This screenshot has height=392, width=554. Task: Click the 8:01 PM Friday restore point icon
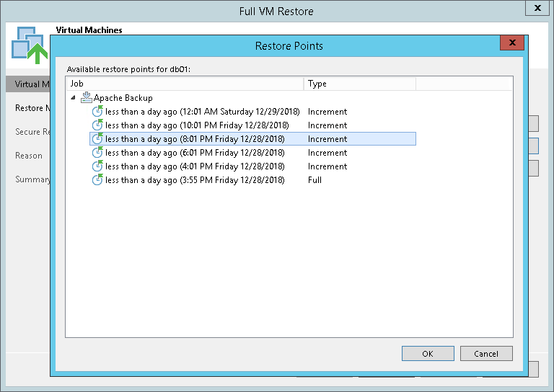pyautogui.click(x=97, y=139)
